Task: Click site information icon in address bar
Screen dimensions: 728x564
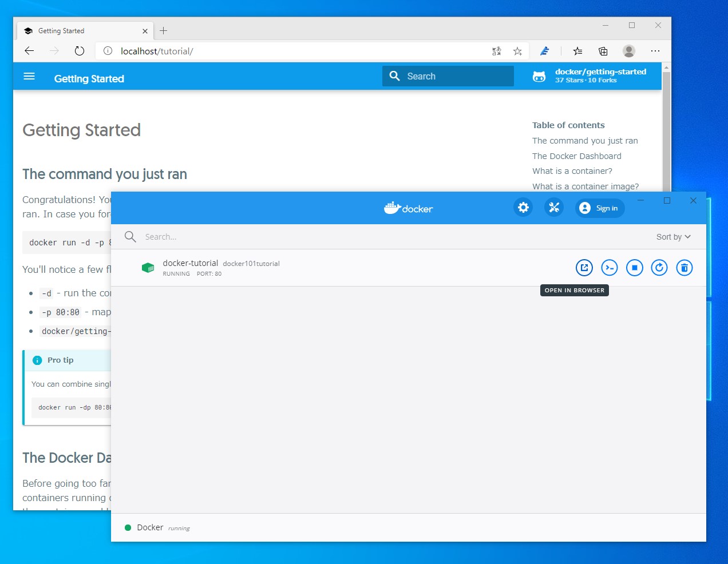Action: pos(108,51)
